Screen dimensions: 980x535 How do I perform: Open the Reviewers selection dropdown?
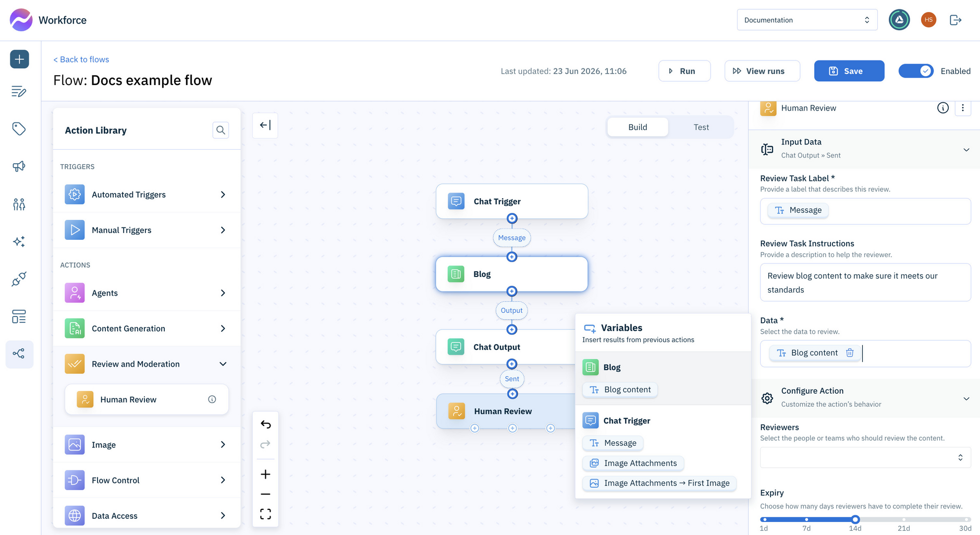click(x=865, y=457)
